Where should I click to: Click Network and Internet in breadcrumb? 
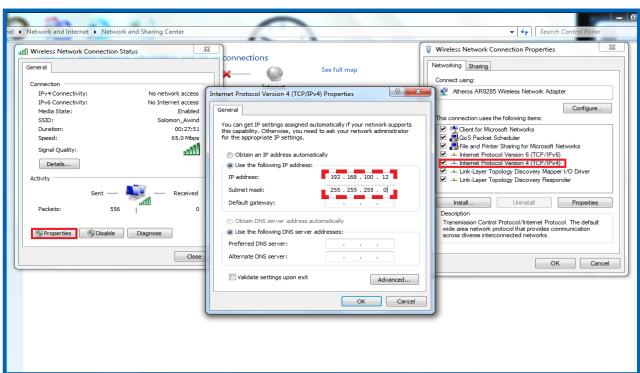[58, 31]
